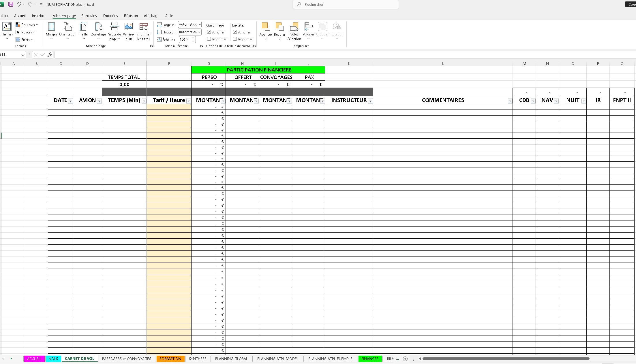This screenshot has height=364, width=636.
Task: Expand the Couleurs theme colors dropdown
Action: [27, 24]
